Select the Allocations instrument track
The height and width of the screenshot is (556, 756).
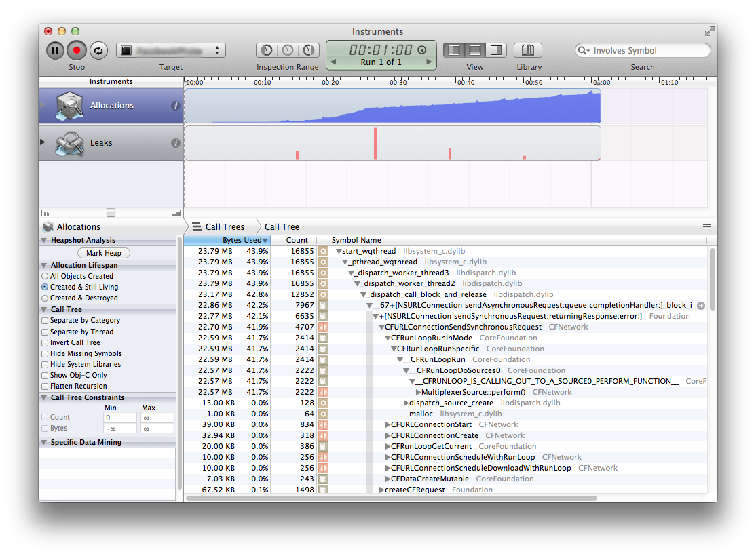coord(111,106)
